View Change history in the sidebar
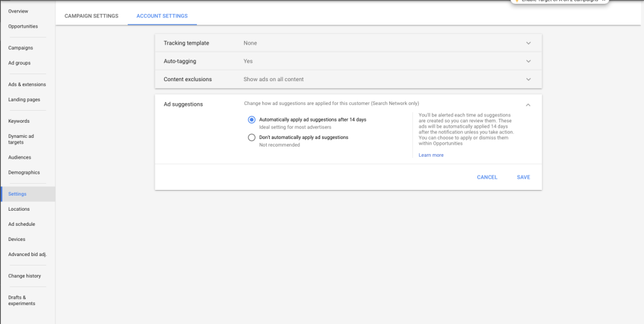The height and width of the screenshot is (324, 644). click(x=25, y=276)
